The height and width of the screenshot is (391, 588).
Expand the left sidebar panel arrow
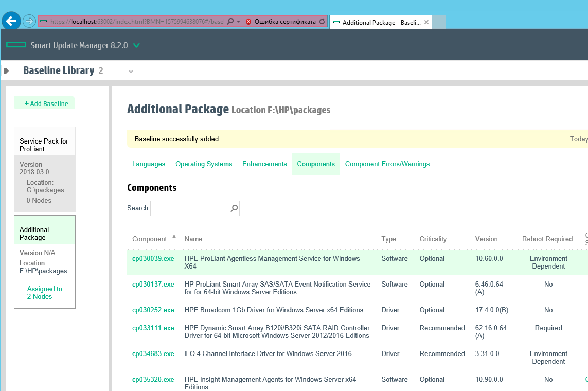(7, 70)
